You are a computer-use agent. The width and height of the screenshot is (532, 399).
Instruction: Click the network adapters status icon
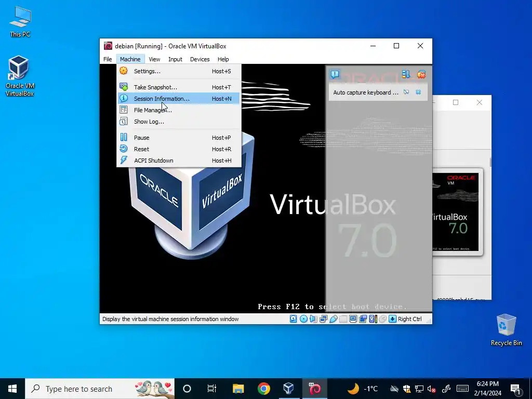point(323,319)
